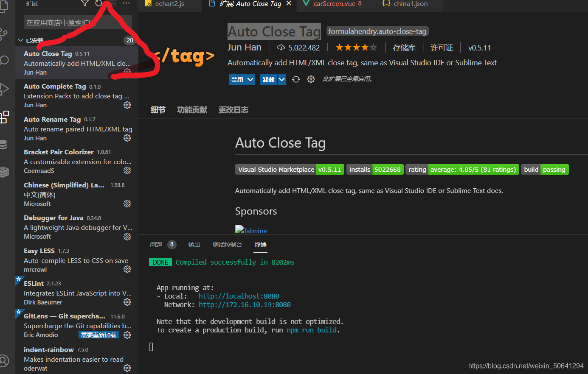
Task: Open the dropdown arrow next to 禁用 button
Action: (x=250, y=79)
